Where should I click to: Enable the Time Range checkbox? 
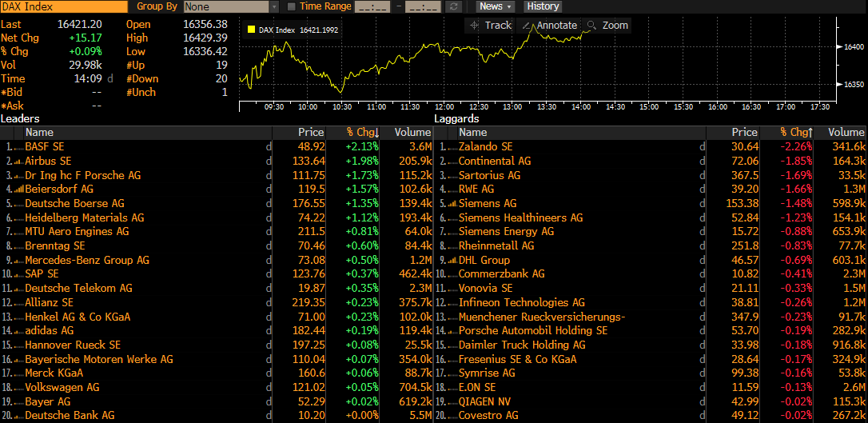click(291, 6)
